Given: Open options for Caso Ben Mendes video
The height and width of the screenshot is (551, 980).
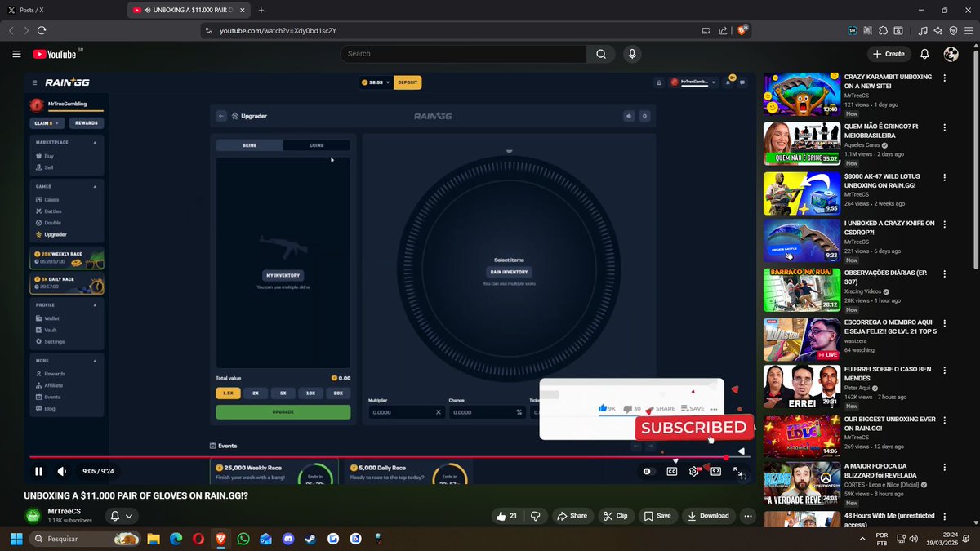Looking at the screenshot, I should click(945, 371).
